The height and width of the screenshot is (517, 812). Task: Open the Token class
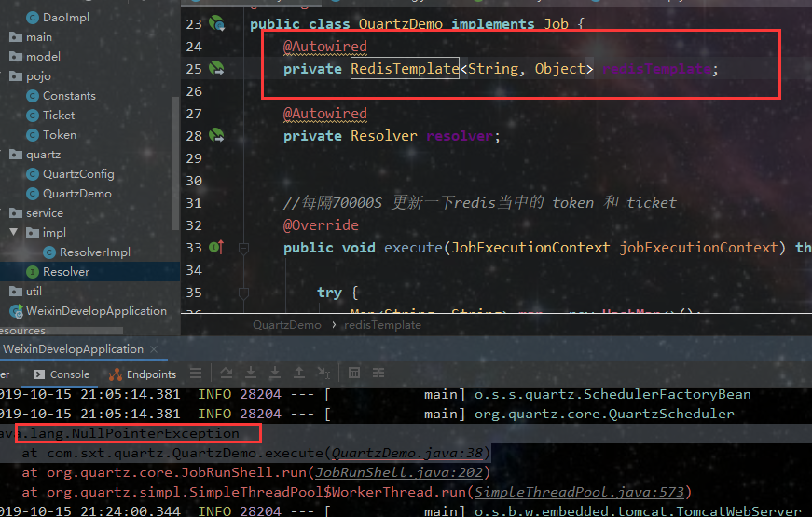59,135
